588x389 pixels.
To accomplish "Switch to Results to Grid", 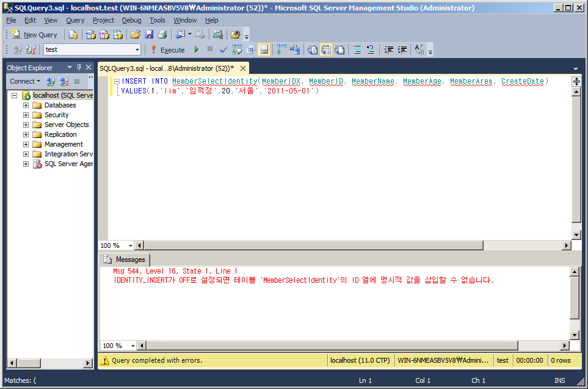I will click(x=326, y=49).
